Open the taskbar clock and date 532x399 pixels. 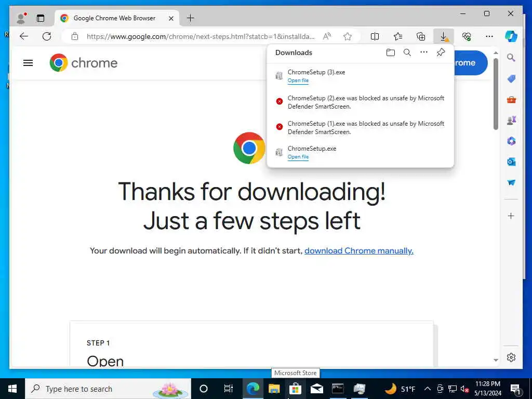point(488,389)
